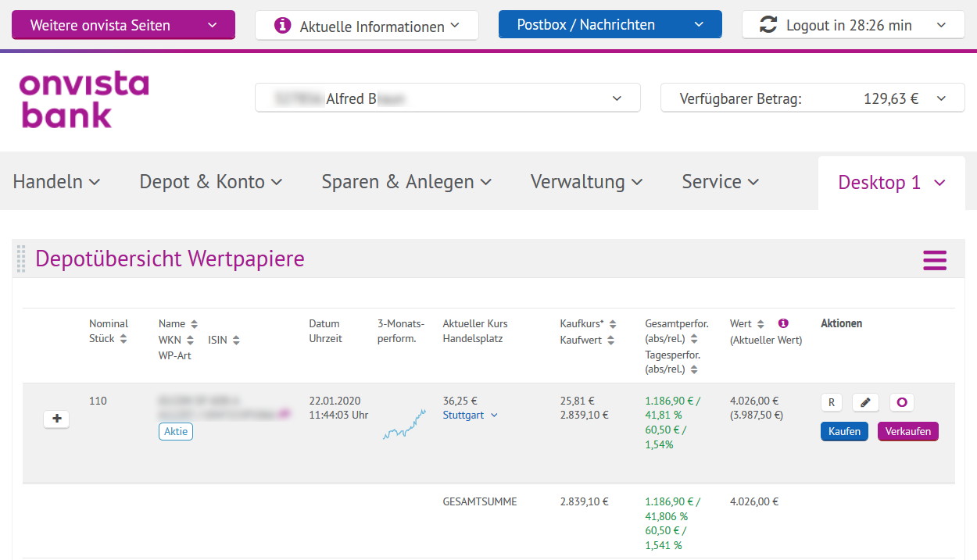977x560 pixels.
Task: Open the account selector Alfred B dropdown
Action: pyautogui.click(x=448, y=98)
